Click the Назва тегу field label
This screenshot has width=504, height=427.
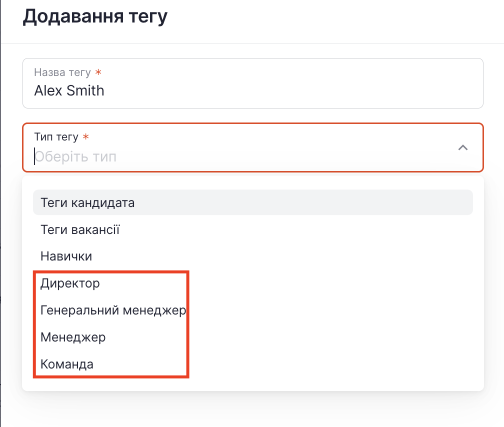62,72
